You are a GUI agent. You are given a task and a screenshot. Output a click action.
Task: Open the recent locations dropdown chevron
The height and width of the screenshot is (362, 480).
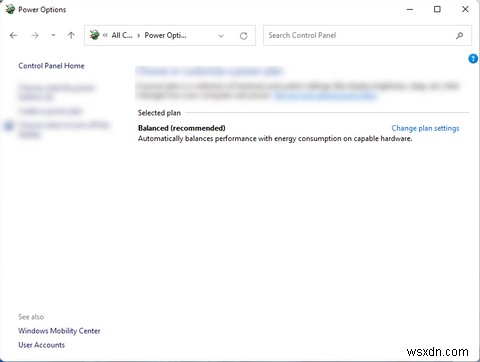(53, 35)
